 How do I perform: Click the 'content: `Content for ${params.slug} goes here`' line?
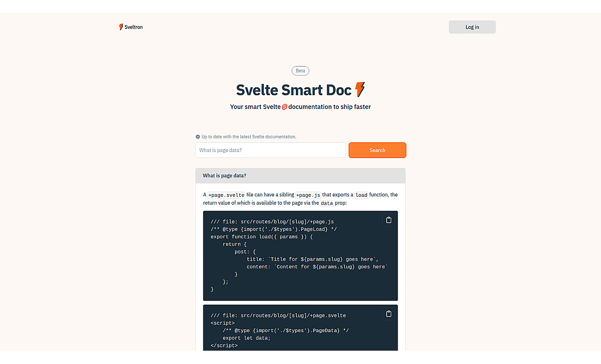pos(317,267)
